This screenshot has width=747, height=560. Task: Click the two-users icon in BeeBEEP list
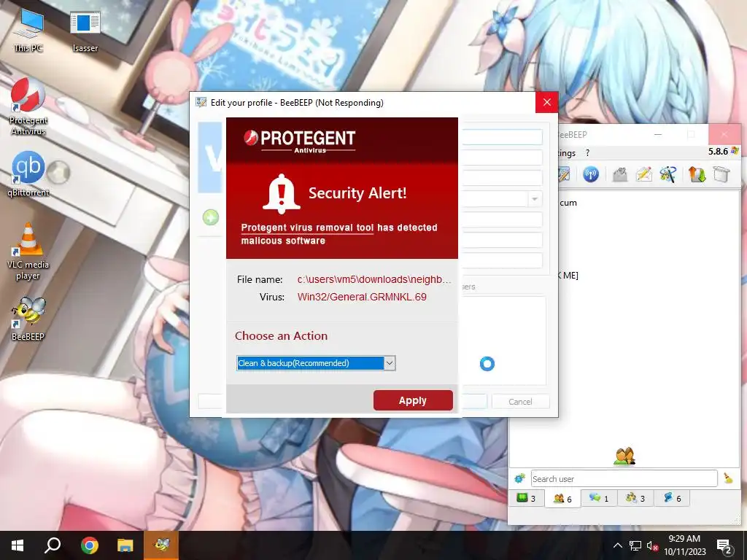click(x=624, y=456)
